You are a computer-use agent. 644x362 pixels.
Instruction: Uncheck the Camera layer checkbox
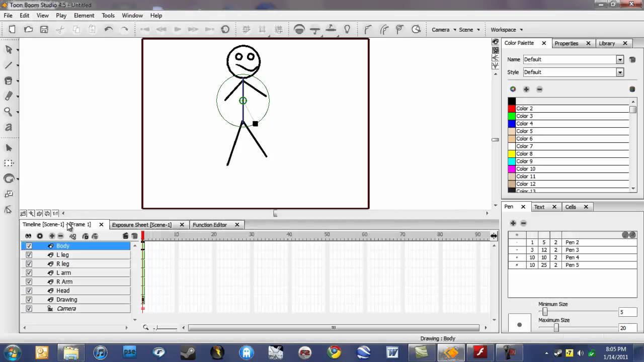(29, 309)
